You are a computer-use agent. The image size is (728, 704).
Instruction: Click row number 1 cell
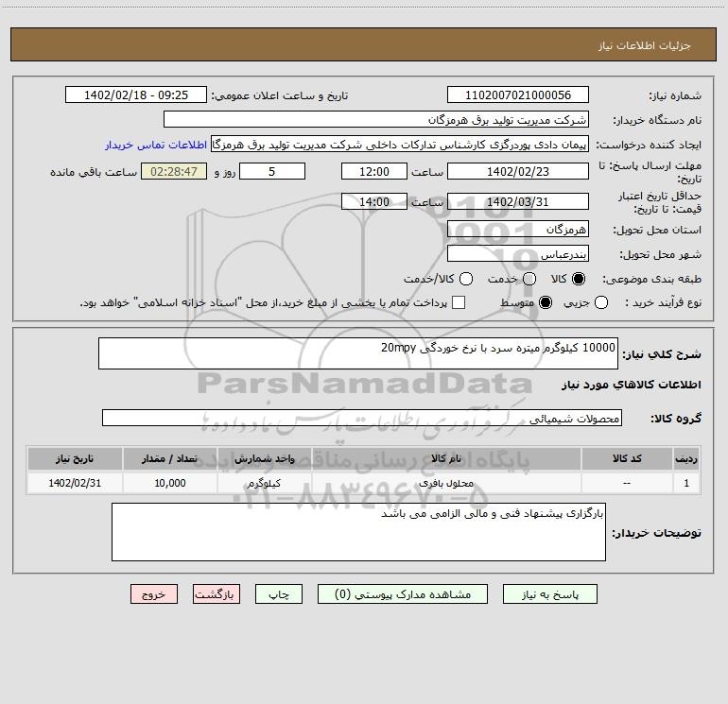(686, 483)
